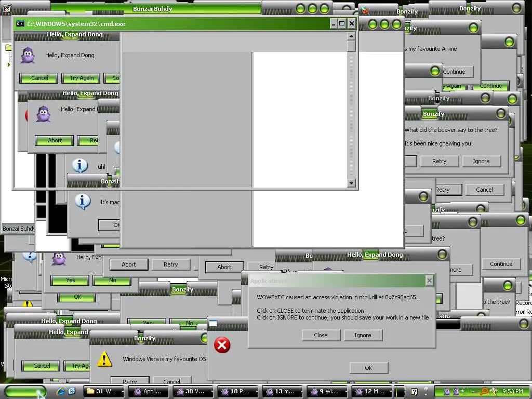
Task: Click green No beside the green Yes button
Action: coord(112,280)
